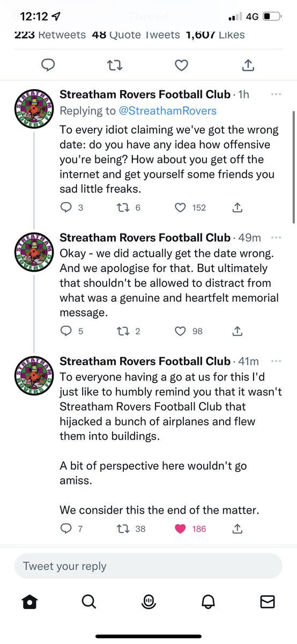Open more options on the 1h tweet
The width and height of the screenshot is (297, 644).
point(276,94)
